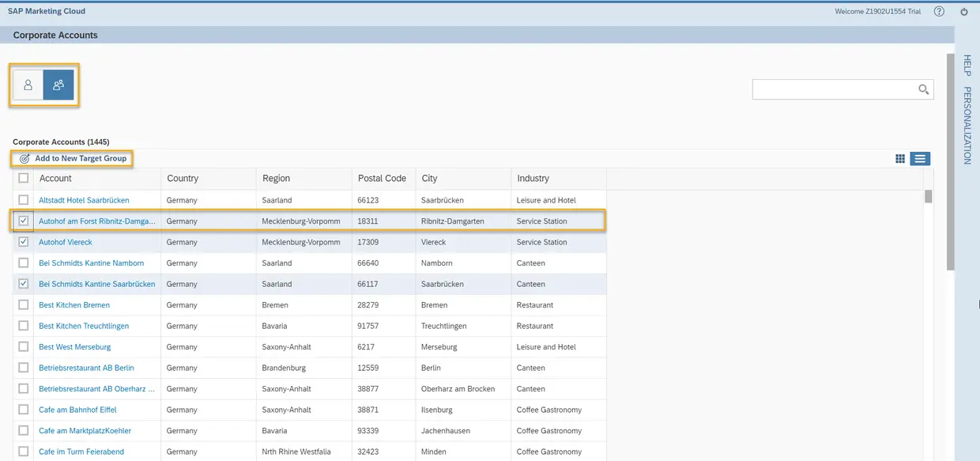980x461 pixels.
Task: Toggle the select-all header checkbox
Action: (x=24, y=178)
